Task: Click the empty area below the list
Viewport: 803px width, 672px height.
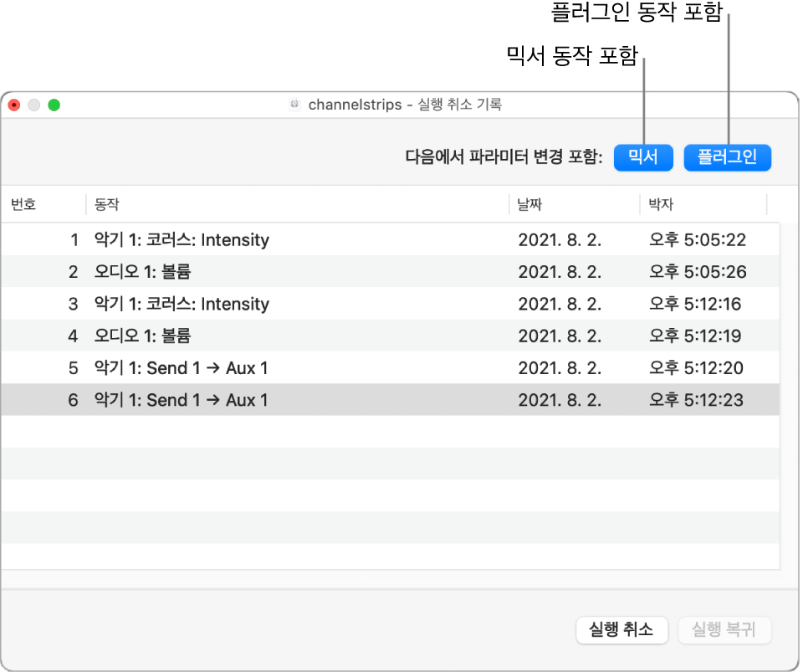Action: pos(391,492)
